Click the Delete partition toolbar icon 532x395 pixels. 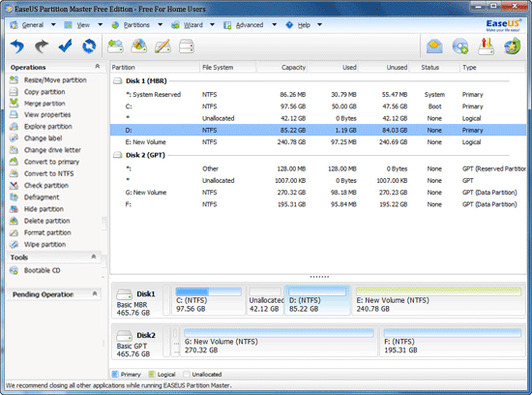[139, 46]
